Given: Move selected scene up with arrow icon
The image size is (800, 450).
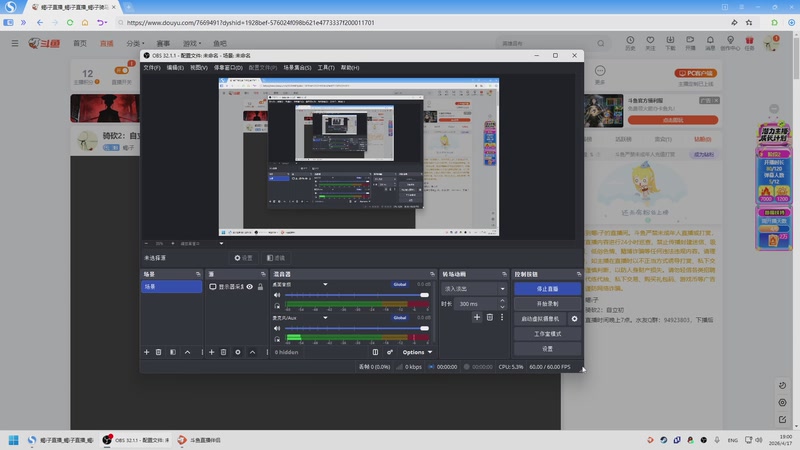Looking at the screenshot, I should (x=187, y=352).
